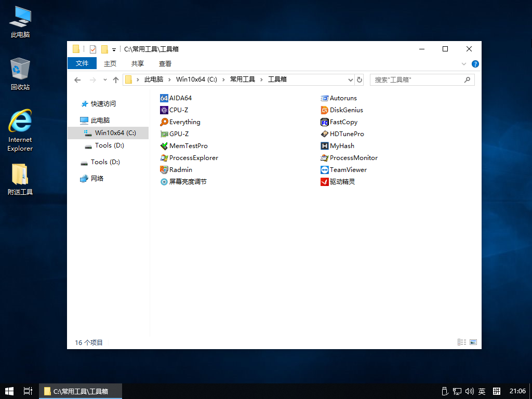Open the 回收站 recycle bin on desktop
The width and height of the screenshot is (532, 399).
click(20, 74)
